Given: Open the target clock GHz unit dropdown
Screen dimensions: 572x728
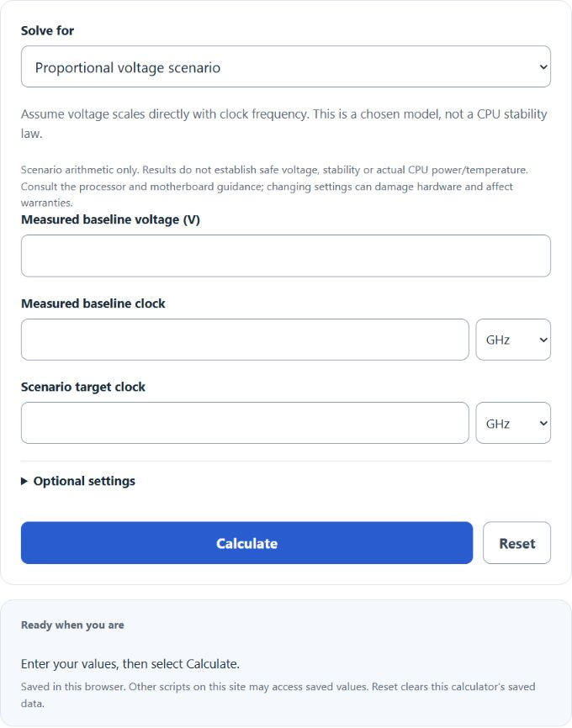Looking at the screenshot, I should 513,423.
